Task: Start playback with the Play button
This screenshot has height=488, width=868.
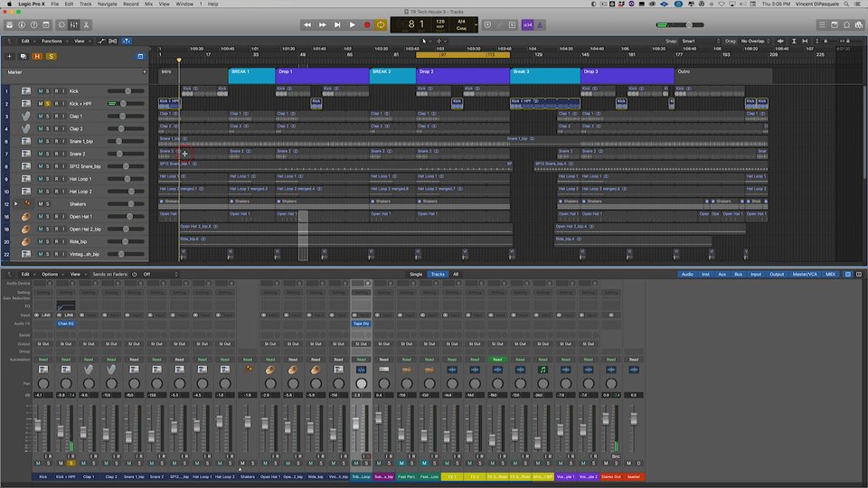Action: coord(352,25)
